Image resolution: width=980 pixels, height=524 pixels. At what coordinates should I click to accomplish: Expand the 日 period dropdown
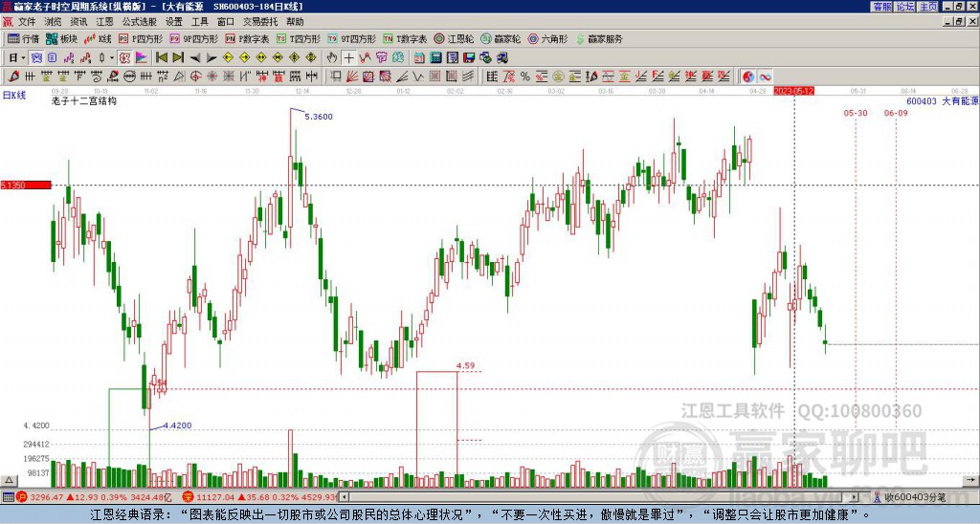(24, 58)
